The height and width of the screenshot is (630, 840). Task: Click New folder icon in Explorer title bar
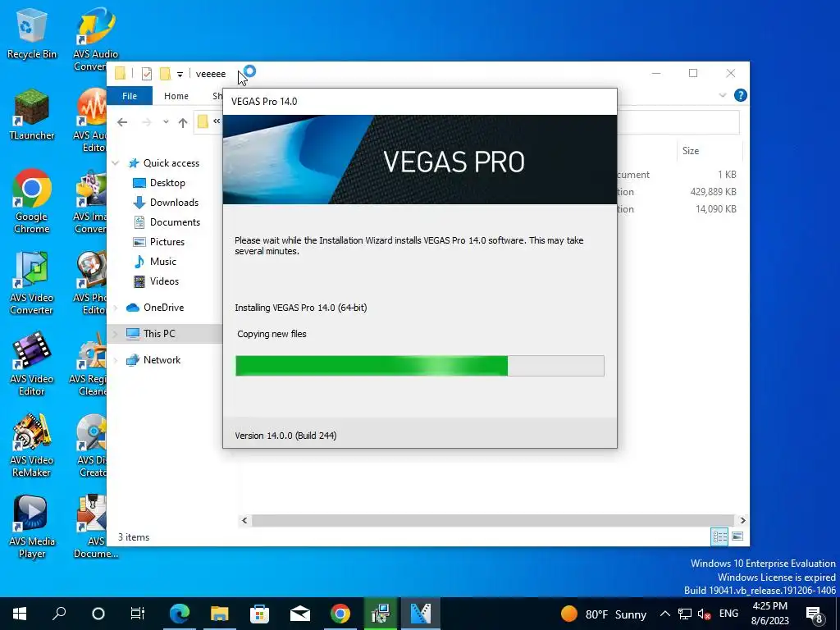click(165, 74)
